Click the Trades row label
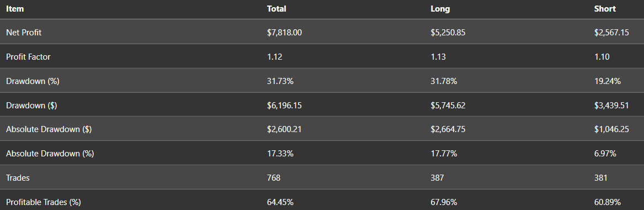 [x=18, y=178]
